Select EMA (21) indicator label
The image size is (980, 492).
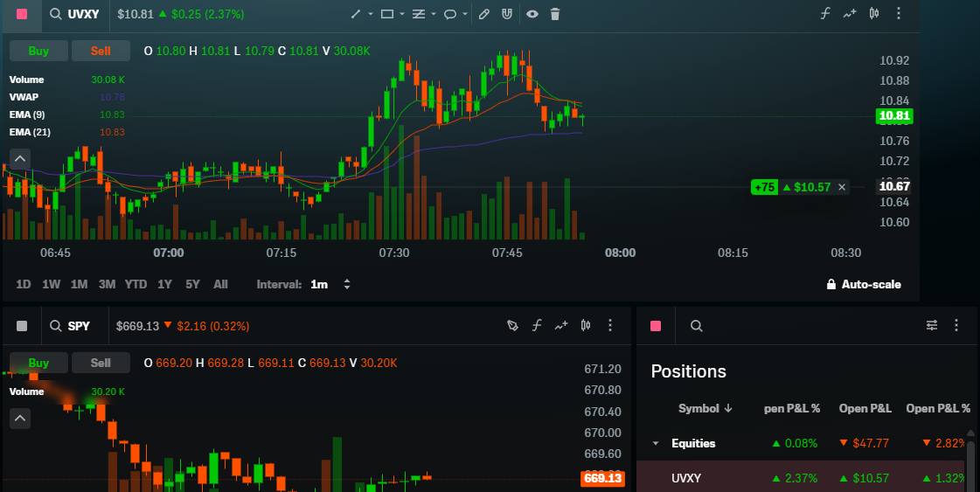(30, 132)
